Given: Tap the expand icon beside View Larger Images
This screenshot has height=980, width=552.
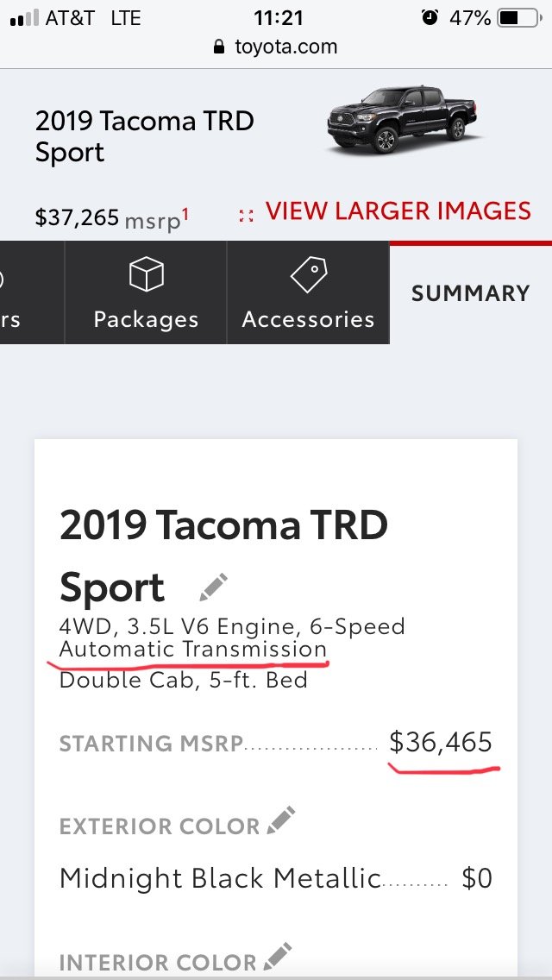Looking at the screenshot, I should tap(247, 216).
